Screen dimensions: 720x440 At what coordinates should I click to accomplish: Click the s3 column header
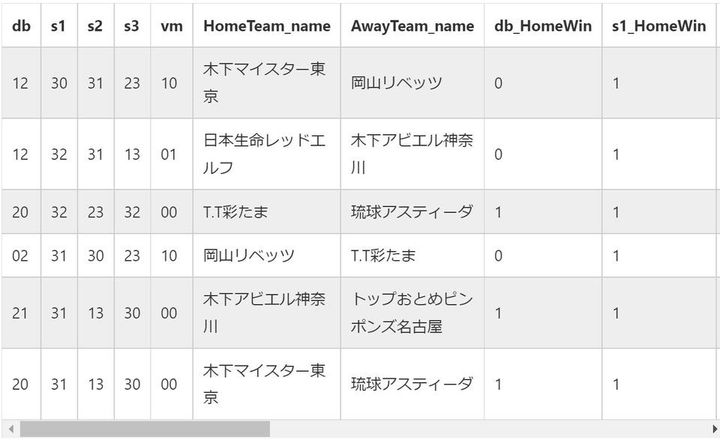tap(132, 27)
